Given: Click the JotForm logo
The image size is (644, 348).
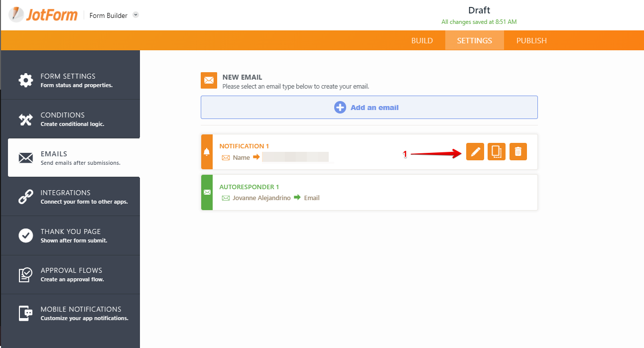Looking at the screenshot, I should click(x=43, y=14).
